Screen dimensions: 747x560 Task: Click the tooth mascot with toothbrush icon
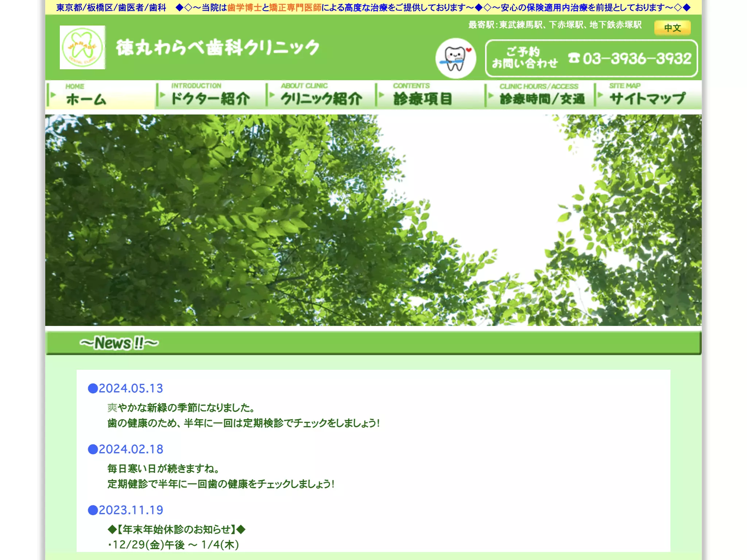tap(456, 58)
